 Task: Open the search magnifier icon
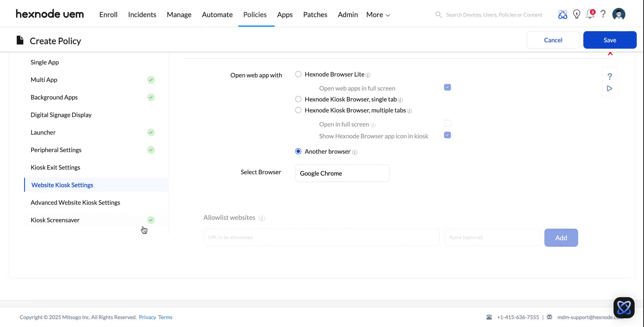click(x=438, y=14)
